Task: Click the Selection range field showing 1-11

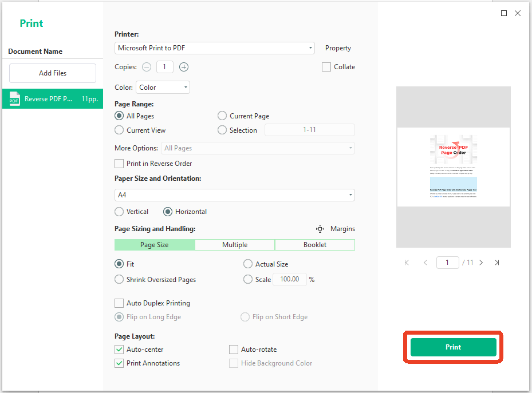Action: [x=310, y=130]
